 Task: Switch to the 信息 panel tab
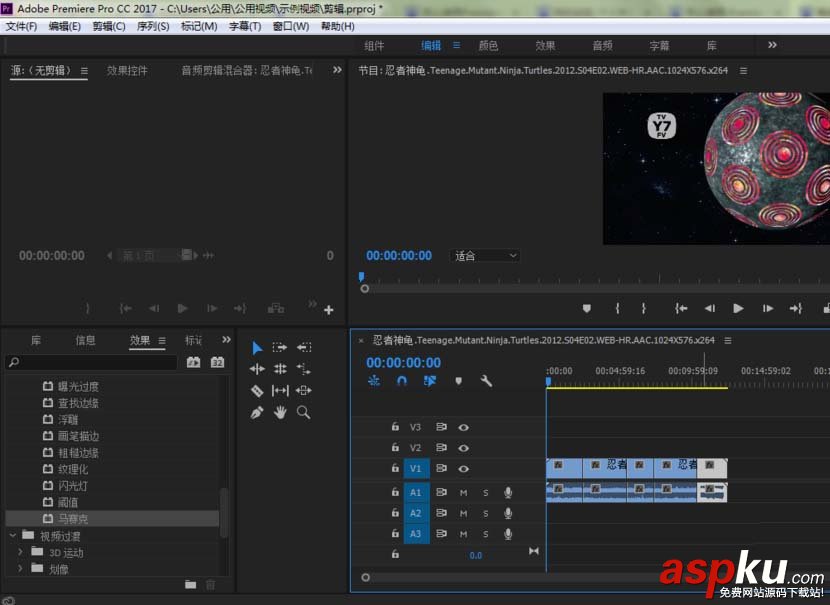tap(85, 340)
